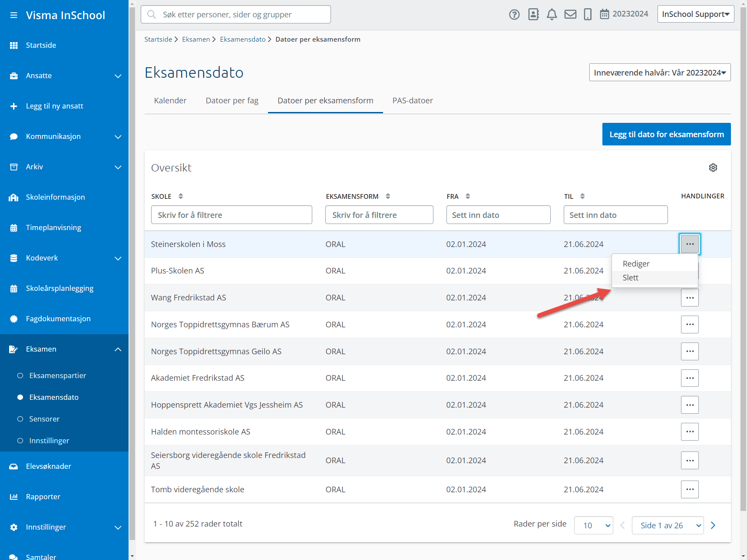Image resolution: width=747 pixels, height=560 pixels.
Task: Sort by the EKSAMENSFORM column
Action: coord(388,196)
